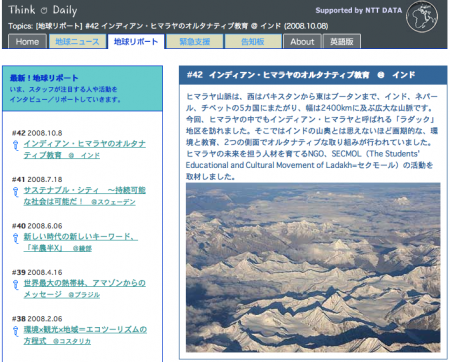Click the bullet icon beside report #38
Image resolution: width=450 pixels, height=362 pixels.
[x=15, y=331]
